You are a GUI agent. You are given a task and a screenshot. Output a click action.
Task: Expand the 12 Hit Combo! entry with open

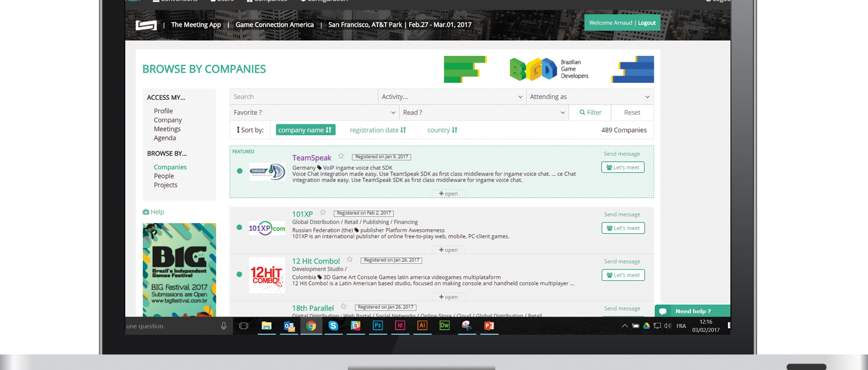pos(448,297)
